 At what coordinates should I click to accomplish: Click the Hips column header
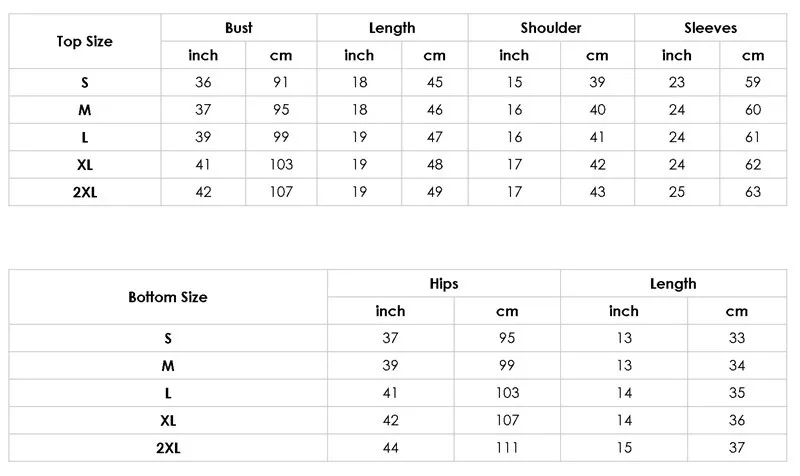click(x=444, y=284)
